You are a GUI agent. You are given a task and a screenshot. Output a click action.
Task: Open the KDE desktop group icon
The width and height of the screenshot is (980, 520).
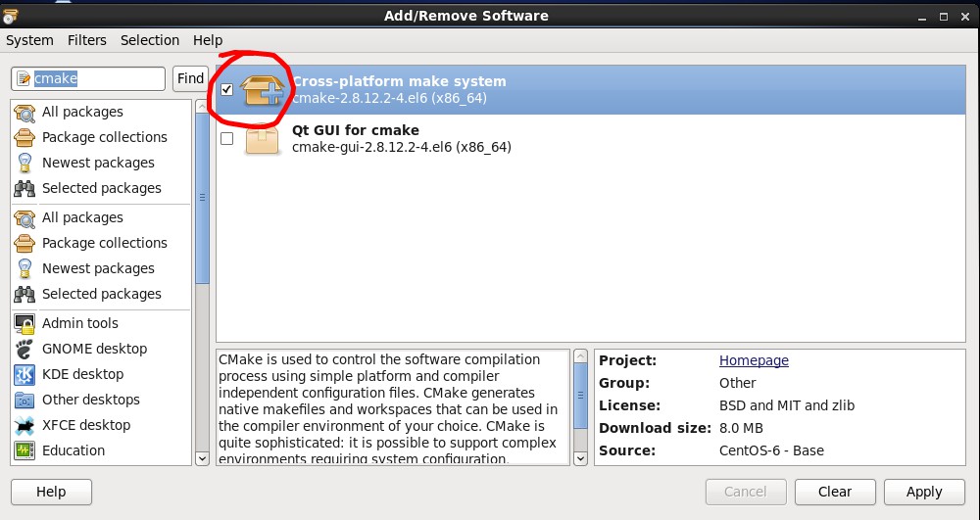24,374
